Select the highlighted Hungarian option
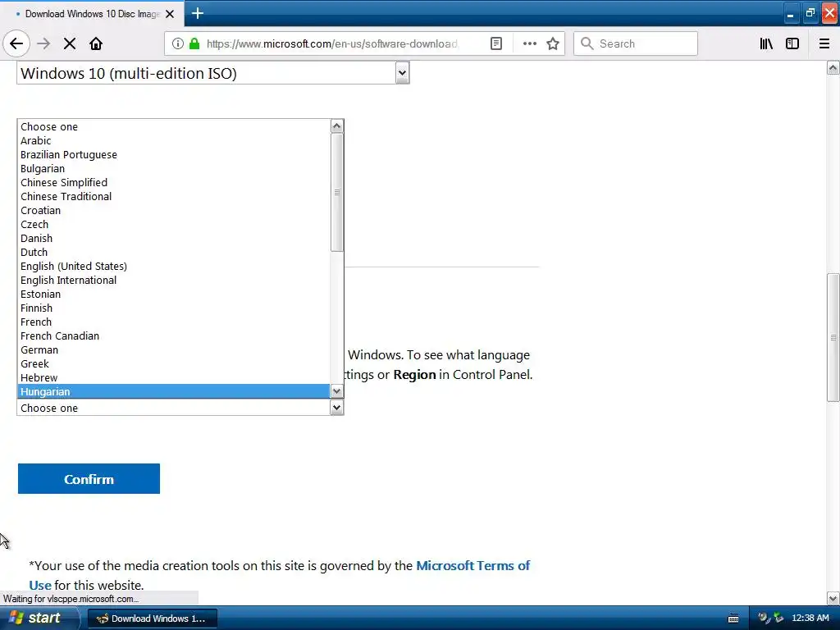 (175, 391)
